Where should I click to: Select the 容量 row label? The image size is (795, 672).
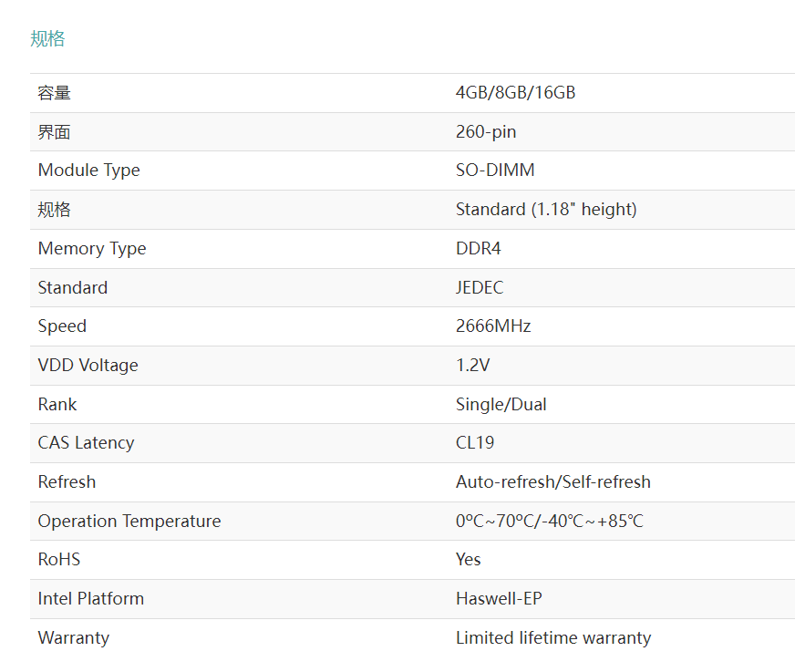click(x=55, y=93)
